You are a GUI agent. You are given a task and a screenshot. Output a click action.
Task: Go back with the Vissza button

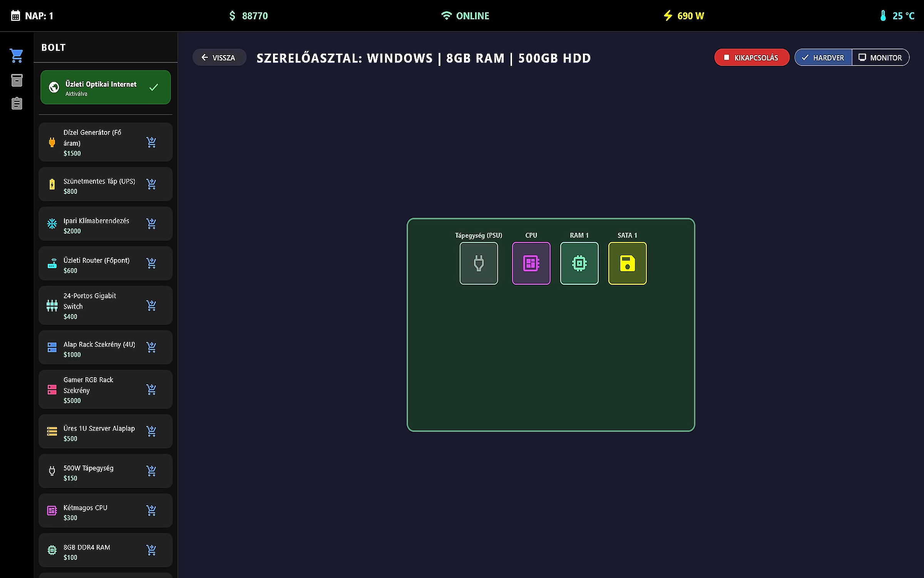click(x=219, y=57)
